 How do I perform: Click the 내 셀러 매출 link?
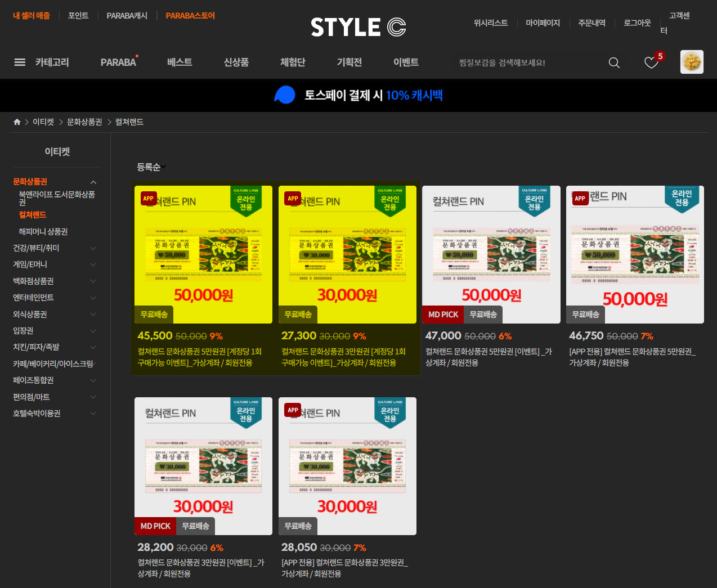(x=32, y=16)
